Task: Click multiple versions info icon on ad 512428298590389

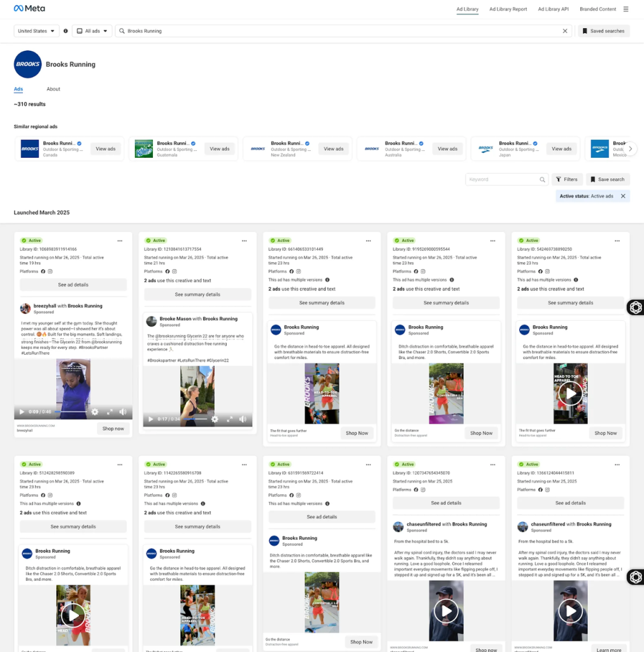Action: point(78,504)
